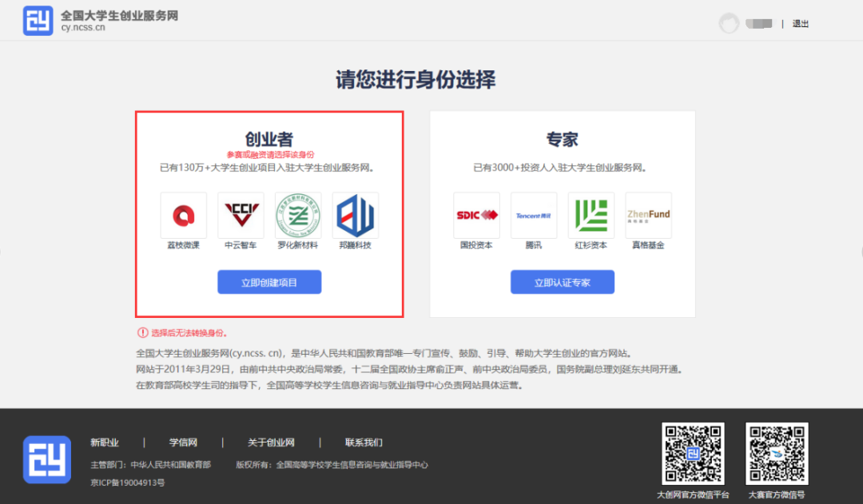863x504 pixels.
Task: Click the 中云智车 logo icon
Action: click(241, 213)
